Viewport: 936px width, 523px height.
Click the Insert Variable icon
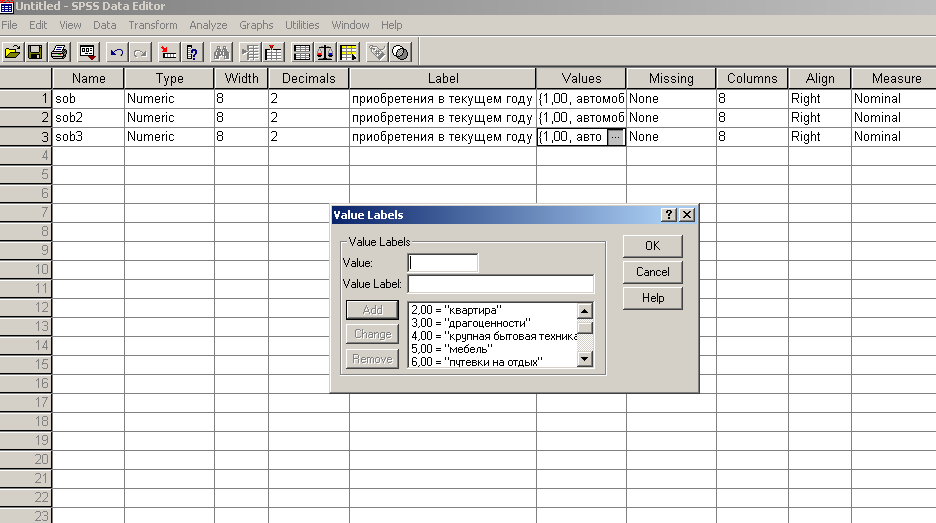pos(273,53)
